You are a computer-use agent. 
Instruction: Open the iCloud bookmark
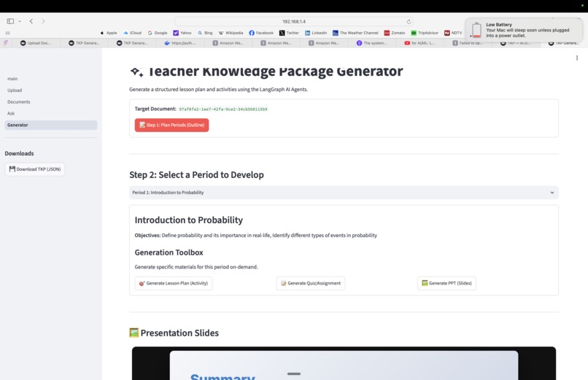pos(132,33)
